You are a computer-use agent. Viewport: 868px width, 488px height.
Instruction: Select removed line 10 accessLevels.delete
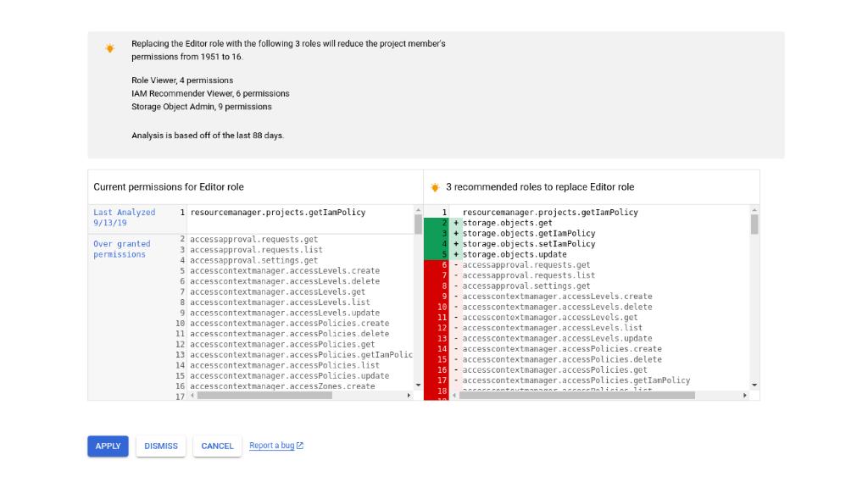tap(558, 307)
